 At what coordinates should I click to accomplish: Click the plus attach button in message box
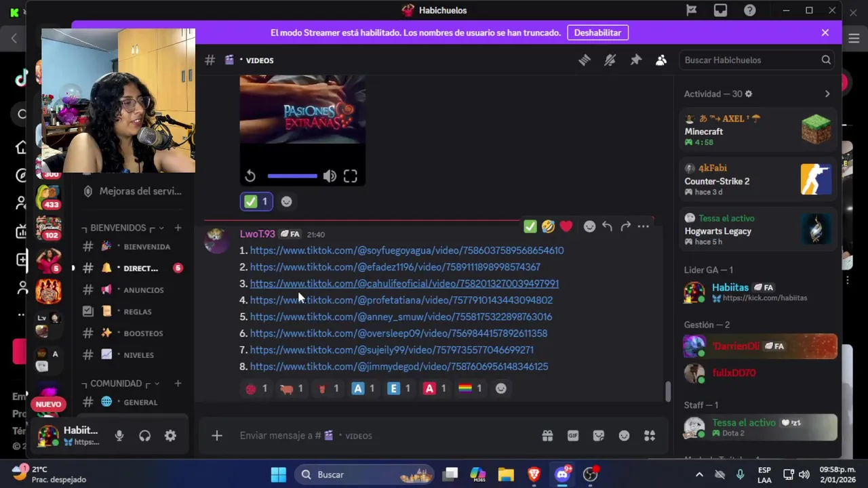coord(217,436)
